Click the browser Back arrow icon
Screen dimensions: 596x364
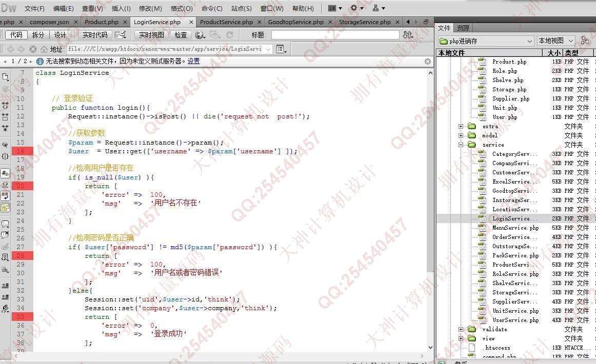click(11, 49)
